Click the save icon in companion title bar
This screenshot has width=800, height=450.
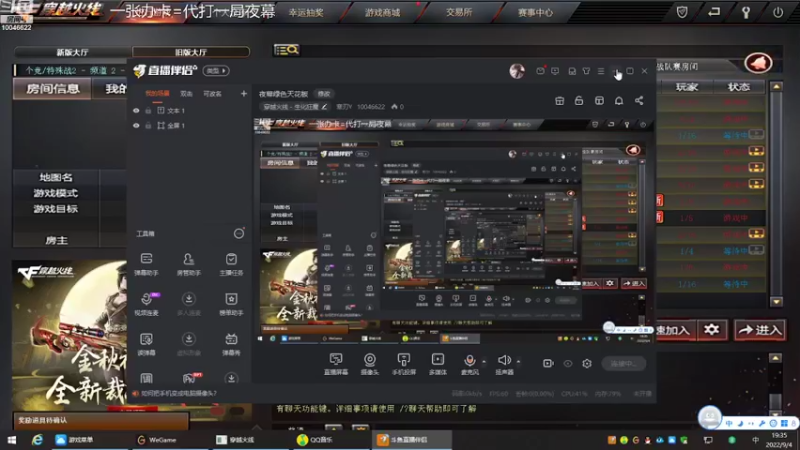[572, 71]
